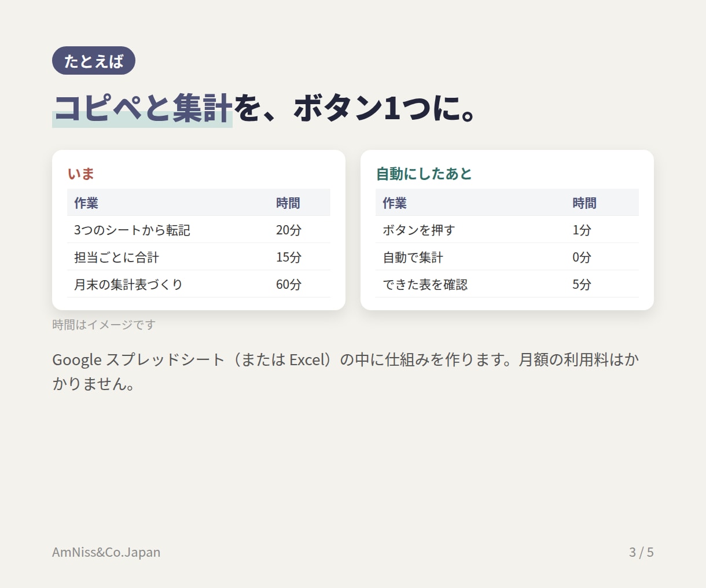Select the ボタンを押す cell
The image size is (706, 588).
(x=470, y=230)
